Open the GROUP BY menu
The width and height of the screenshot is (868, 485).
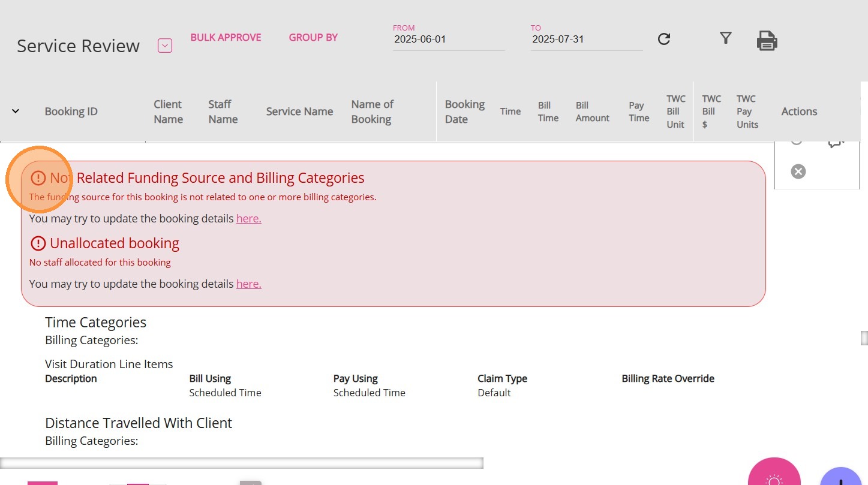[x=313, y=37]
